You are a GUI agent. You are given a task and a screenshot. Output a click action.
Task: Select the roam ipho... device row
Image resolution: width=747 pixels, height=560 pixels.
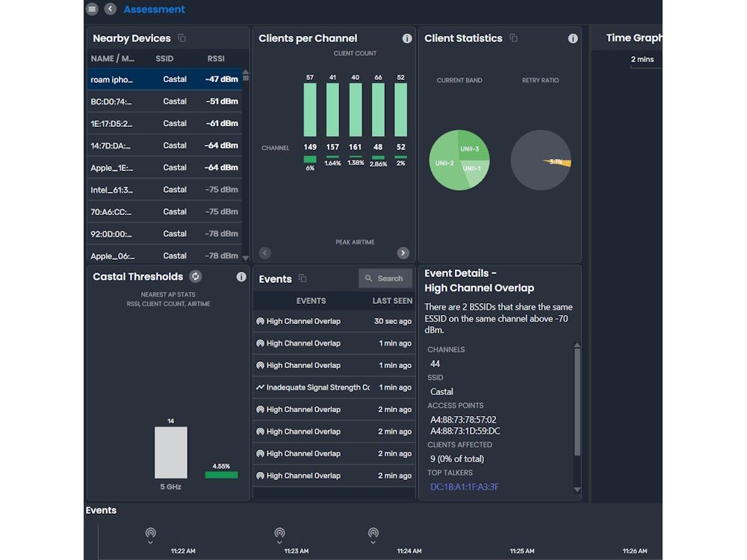pyautogui.click(x=164, y=79)
